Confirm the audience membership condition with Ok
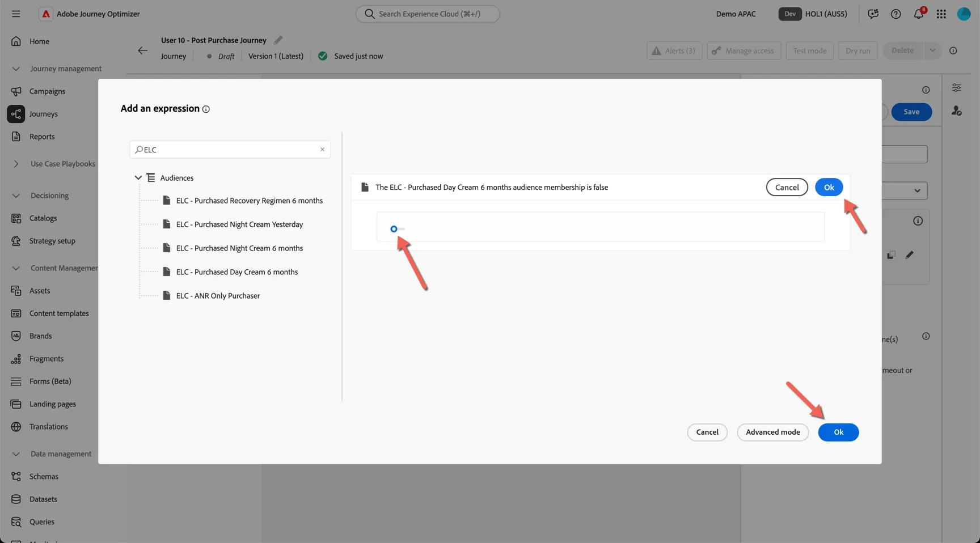Image resolution: width=980 pixels, height=543 pixels. pos(829,187)
